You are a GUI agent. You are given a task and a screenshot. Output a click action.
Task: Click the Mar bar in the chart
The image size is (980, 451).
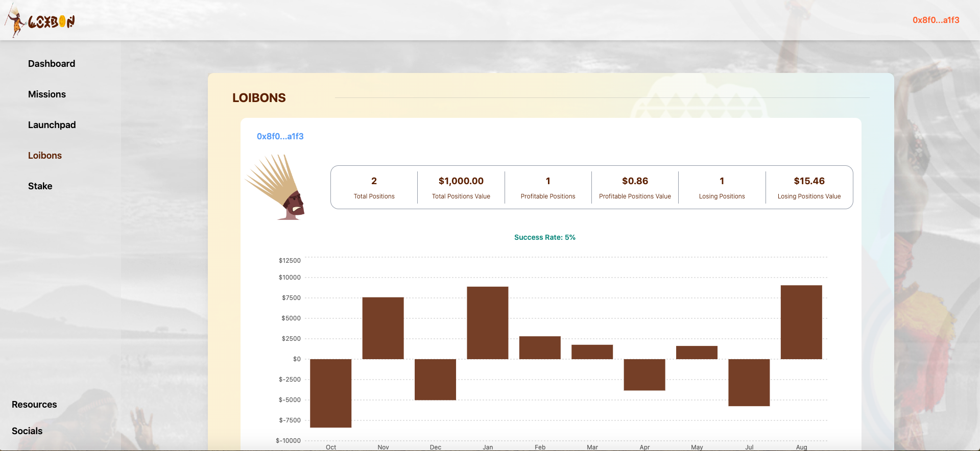(592, 352)
